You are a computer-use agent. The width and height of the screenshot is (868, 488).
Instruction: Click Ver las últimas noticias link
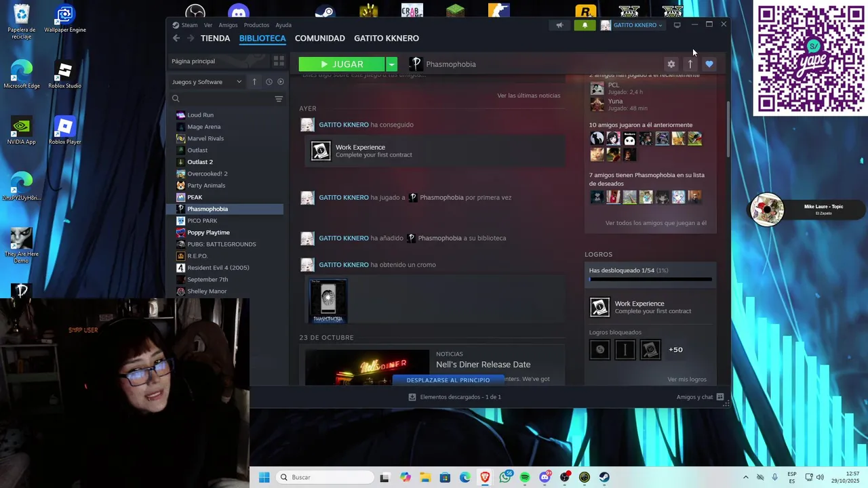(528, 96)
